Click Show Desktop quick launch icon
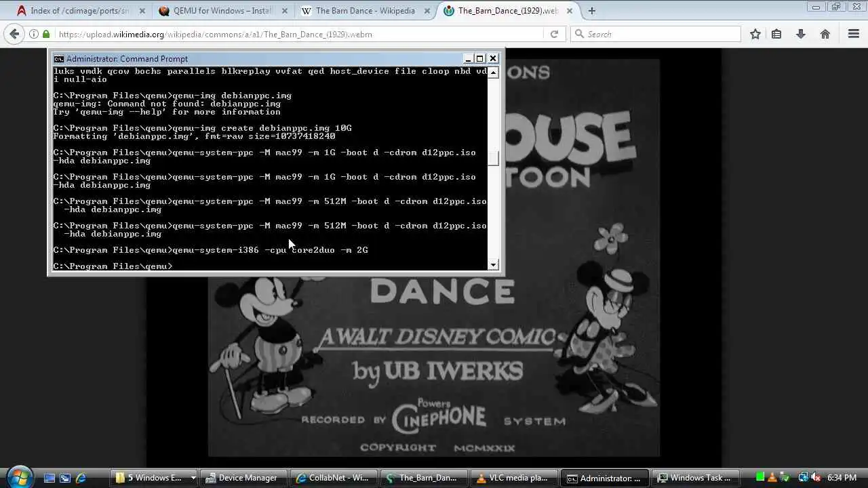This screenshot has height=488, width=868. pos(50,478)
